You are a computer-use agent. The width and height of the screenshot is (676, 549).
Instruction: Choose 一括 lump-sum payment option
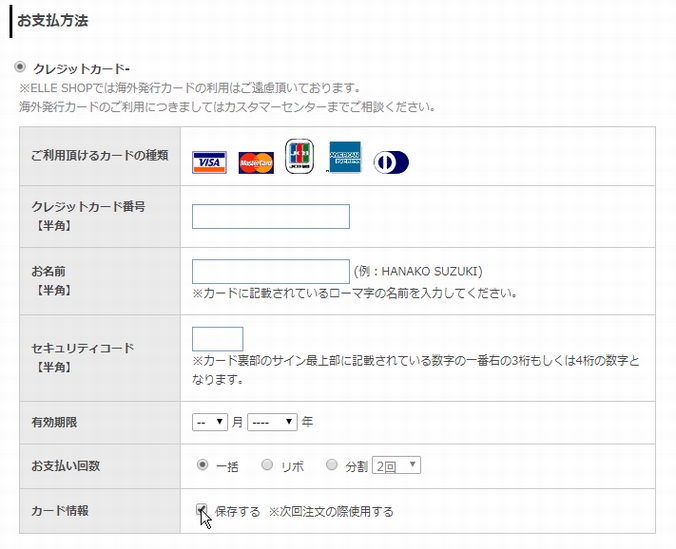click(x=202, y=464)
